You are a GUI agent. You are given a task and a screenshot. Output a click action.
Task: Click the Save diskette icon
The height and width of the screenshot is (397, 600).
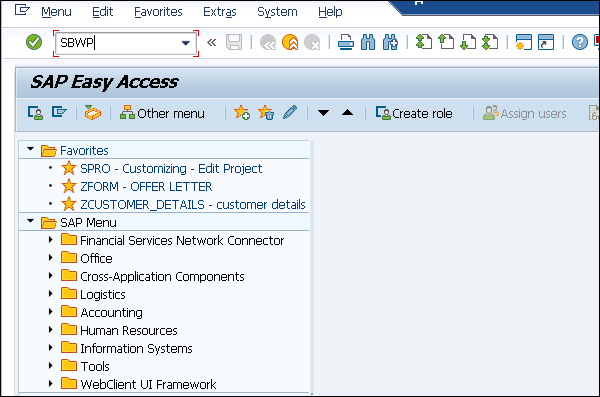[234, 42]
